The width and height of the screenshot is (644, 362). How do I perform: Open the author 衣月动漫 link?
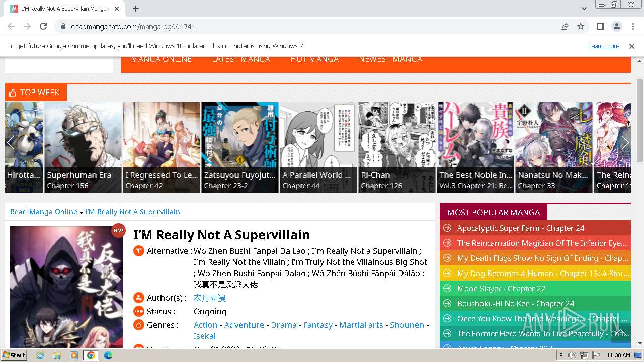210,298
